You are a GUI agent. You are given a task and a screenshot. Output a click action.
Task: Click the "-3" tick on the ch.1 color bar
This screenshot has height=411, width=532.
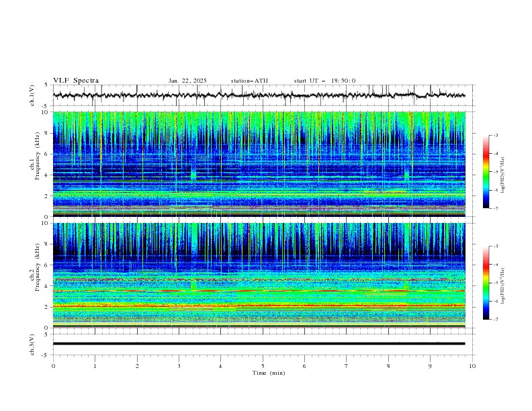point(495,135)
